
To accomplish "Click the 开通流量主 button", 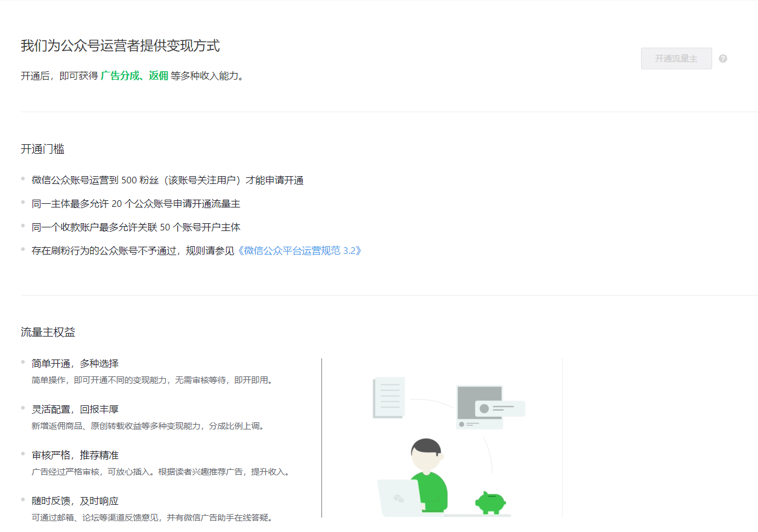I will 676,59.
